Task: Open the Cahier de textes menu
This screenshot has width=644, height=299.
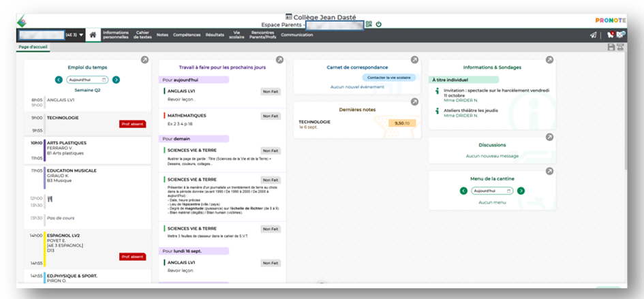Action: (x=143, y=35)
